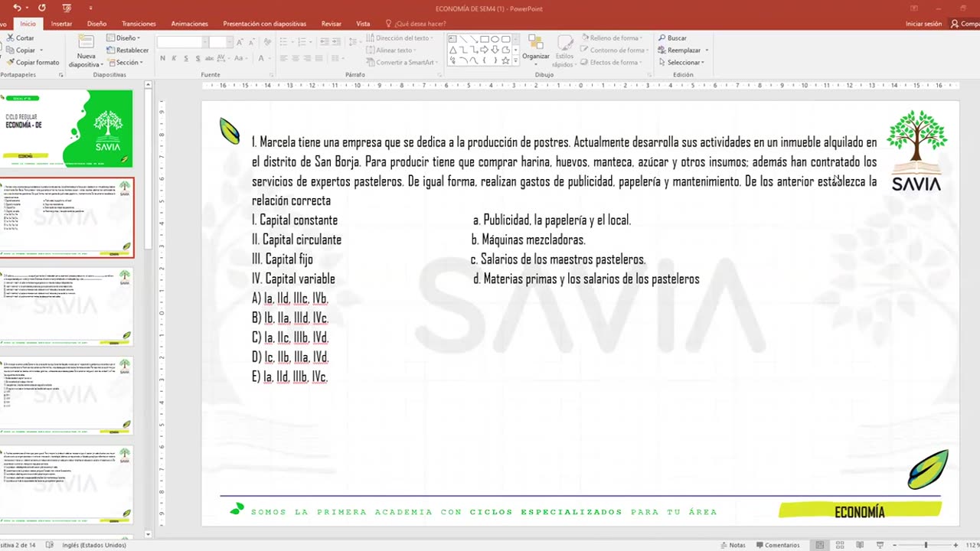Switch to Reading view icon
The height and width of the screenshot is (551, 980).
pos(859,545)
